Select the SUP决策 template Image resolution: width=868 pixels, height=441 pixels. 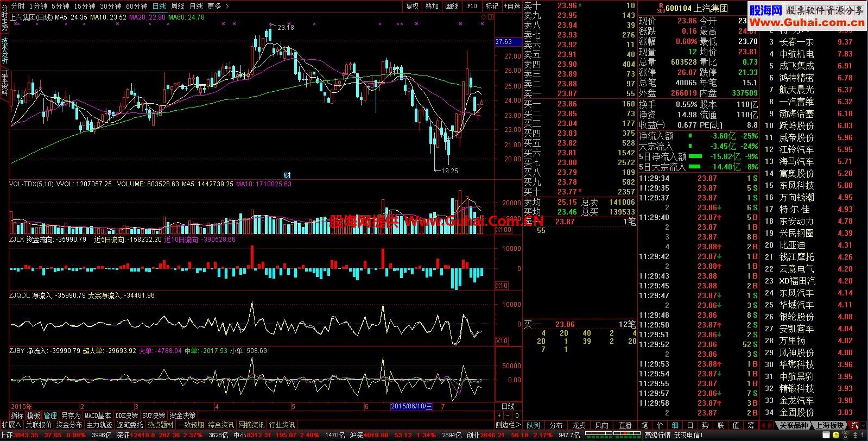pos(154,415)
